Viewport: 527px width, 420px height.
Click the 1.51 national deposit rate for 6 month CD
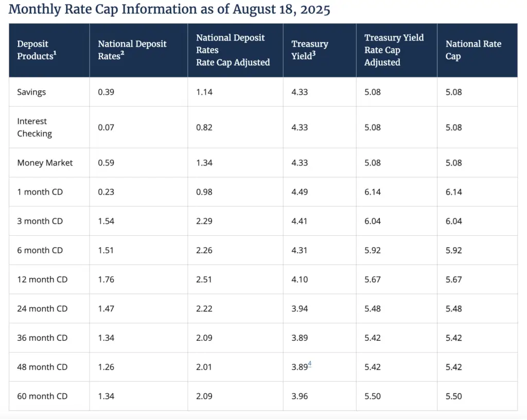pyautogui.click(x=106, y=251)
